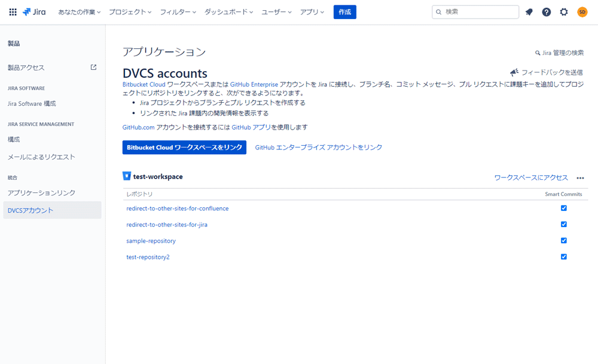The image size is (598, 364).
Task: Click GitHub エンタープライズ アカウントをリンク link
Action: click(319, 148)
